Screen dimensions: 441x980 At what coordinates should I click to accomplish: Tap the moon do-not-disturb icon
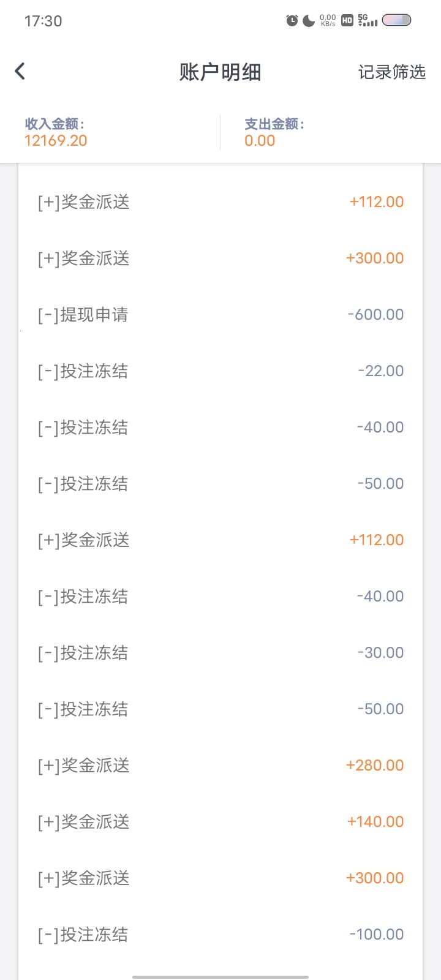click(309, 21)
